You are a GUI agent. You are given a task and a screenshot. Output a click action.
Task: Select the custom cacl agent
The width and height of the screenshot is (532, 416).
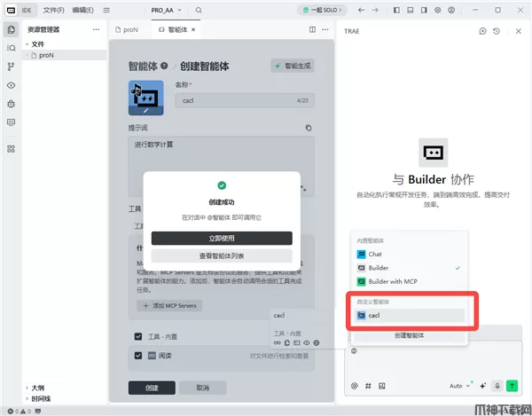coord(409,315)
